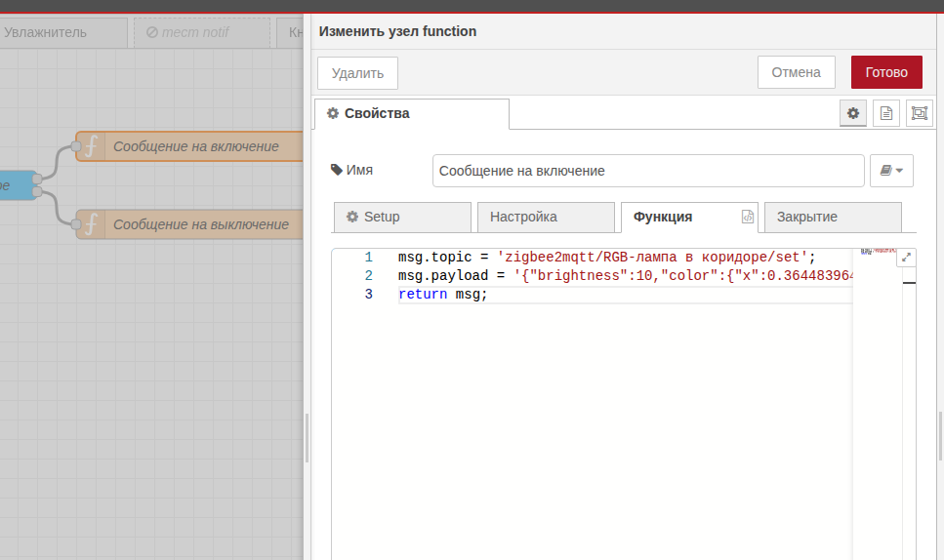Click line number 2 in editor gutter
Viewport: 944px width, 560px height.
(368, 276)
